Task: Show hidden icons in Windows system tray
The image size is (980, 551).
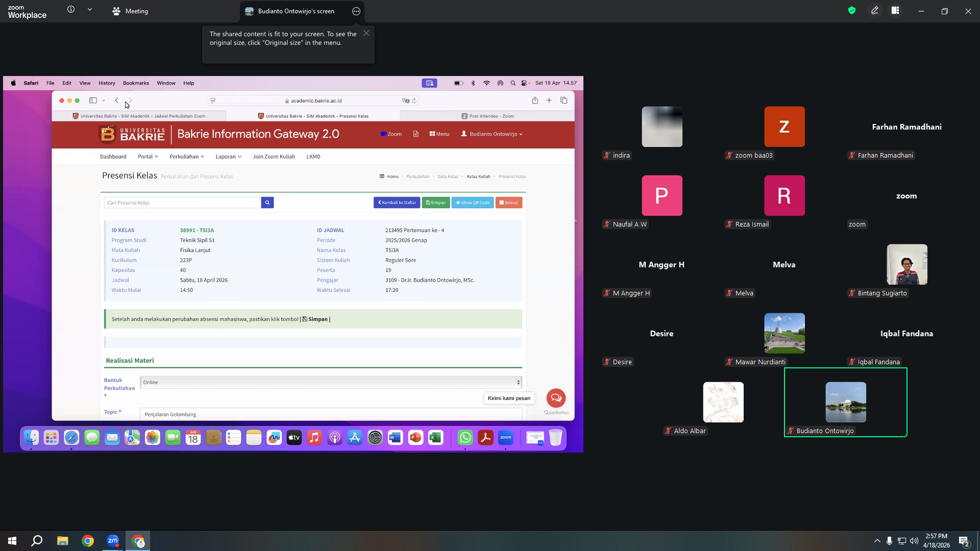Action: coord(877,541)
